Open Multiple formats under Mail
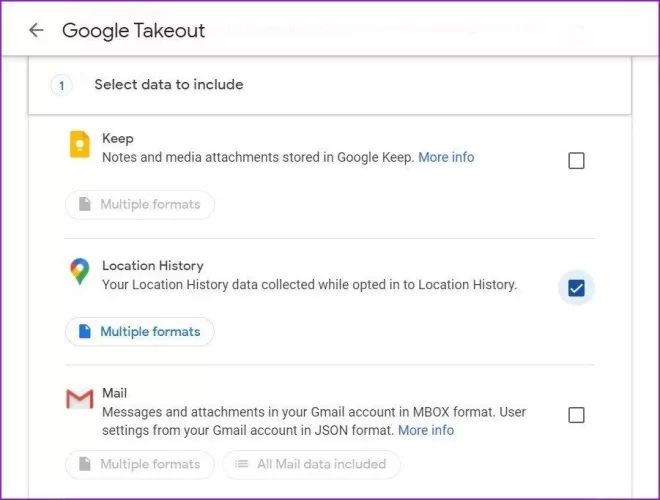This screenshot has width=660, height=500. point(140,464)
